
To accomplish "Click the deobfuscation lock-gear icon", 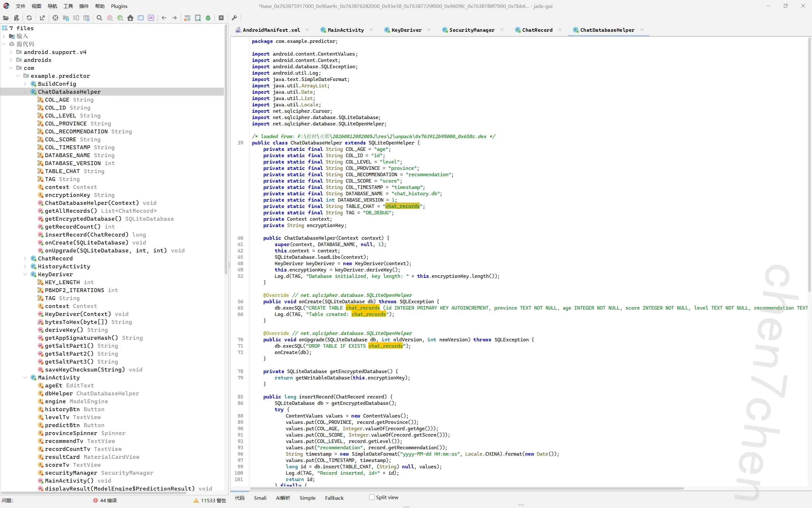I will [187, 18].
